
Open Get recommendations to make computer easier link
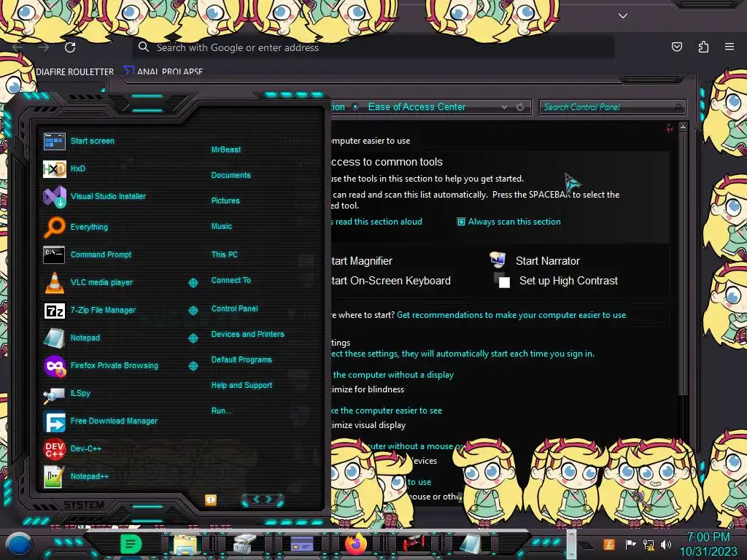(x=511, y=315)
